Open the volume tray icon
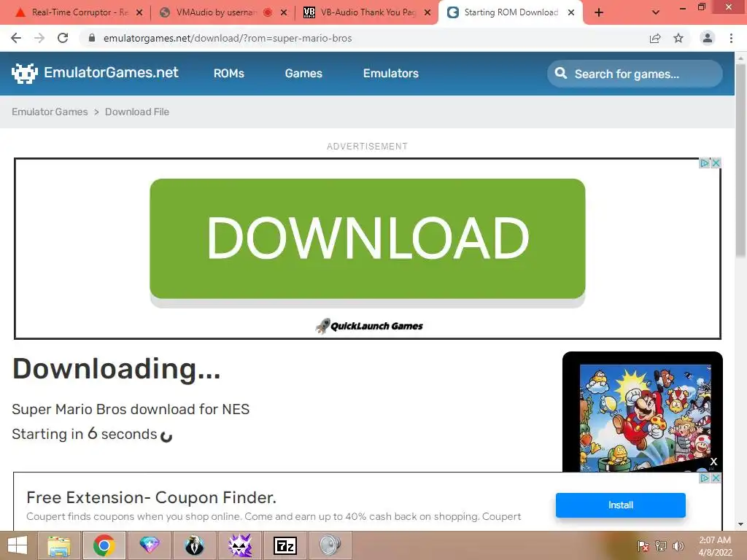 tap(678, 545)
